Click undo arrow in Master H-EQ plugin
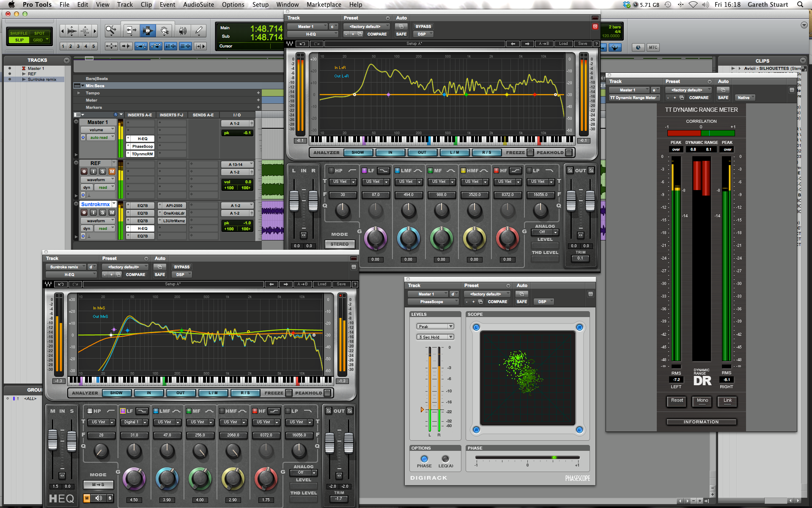Viewport: 812px width, 508px height. pos(302,44)
